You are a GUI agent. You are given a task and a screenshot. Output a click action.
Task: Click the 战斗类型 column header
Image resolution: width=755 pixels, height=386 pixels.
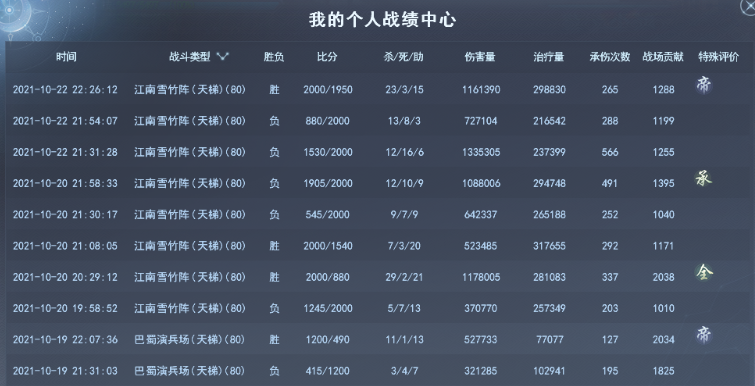(190, 57)
